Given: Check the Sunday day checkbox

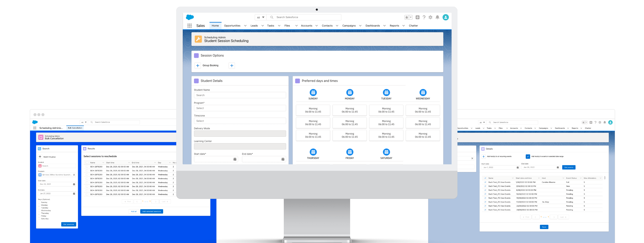Looking at the screenshot, I should (39, 202).
